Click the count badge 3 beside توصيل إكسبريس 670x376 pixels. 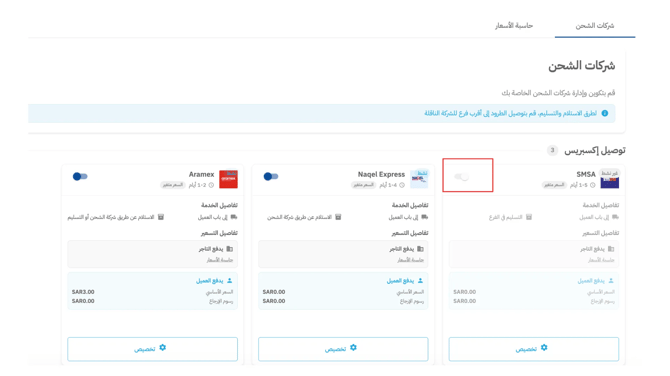[552, 150]
